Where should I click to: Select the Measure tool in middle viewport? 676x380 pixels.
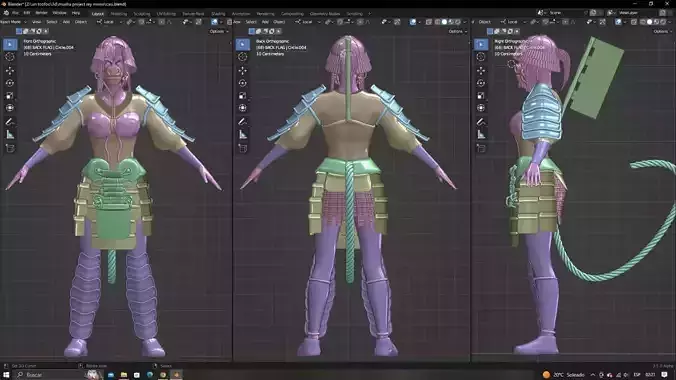click(243, 135)
